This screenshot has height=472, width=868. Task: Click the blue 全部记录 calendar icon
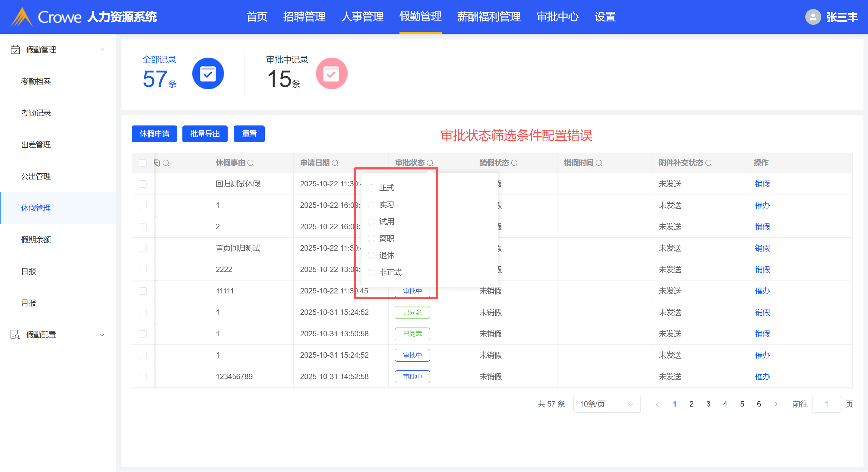point(208,74)
